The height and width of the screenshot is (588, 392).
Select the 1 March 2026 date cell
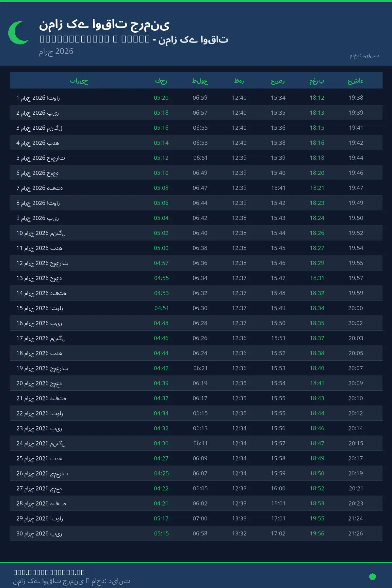(38, 98)
